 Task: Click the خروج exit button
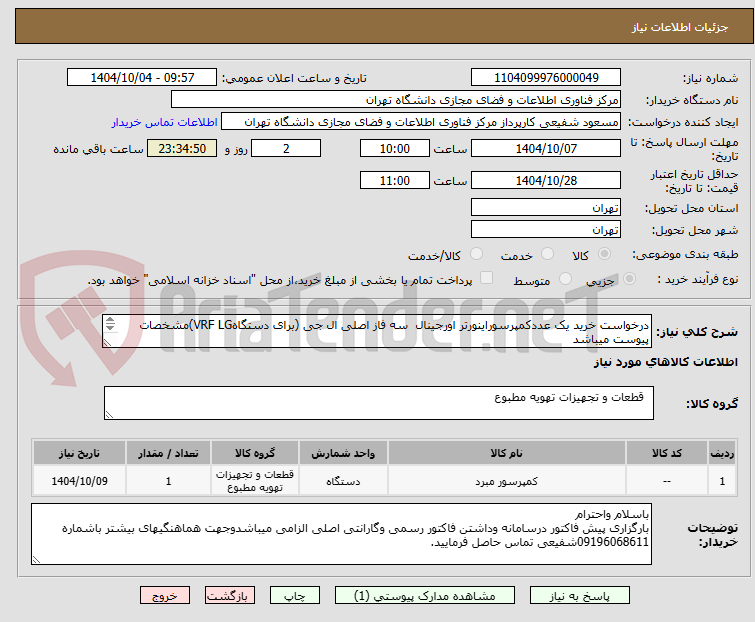point(165,596)
